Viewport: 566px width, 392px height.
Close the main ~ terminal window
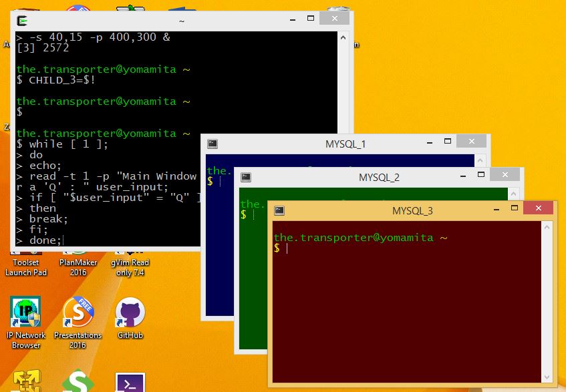[x=335, y=19]
